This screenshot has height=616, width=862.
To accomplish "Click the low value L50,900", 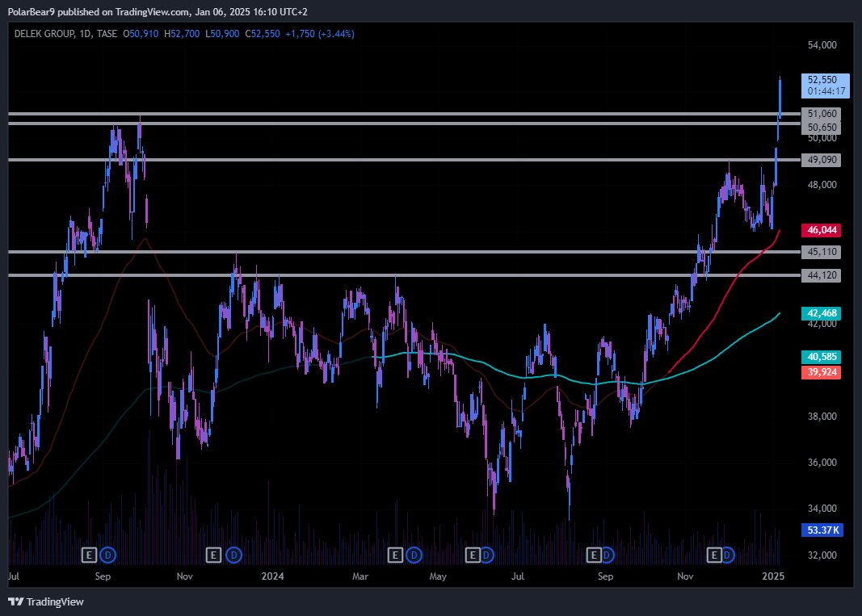I will [x=222, y=34].
